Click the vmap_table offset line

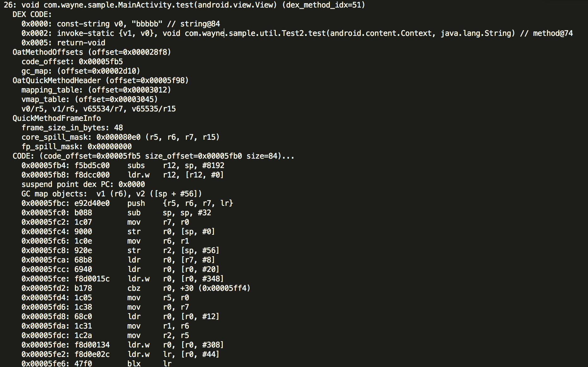coord(89,99)
